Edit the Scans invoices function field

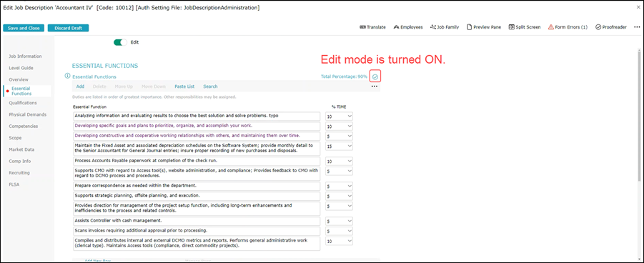coord(197,231)
